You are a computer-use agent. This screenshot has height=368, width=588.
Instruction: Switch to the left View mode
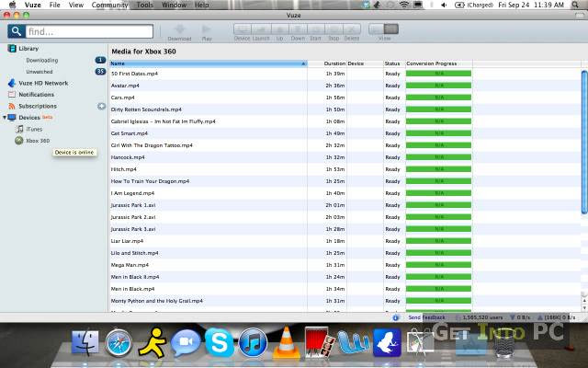(376, 29)
